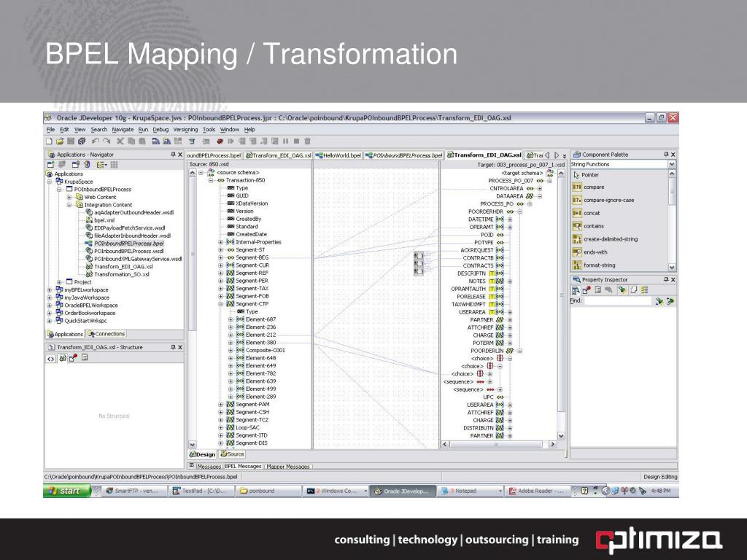
Task: Click the Pause toolbar icon
Action: pyautogui.click(x=285, y=141)
